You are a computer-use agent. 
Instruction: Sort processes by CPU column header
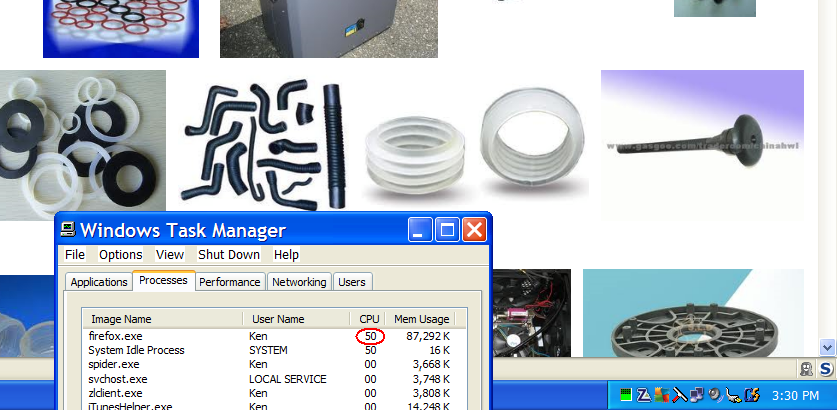point(368,319)
